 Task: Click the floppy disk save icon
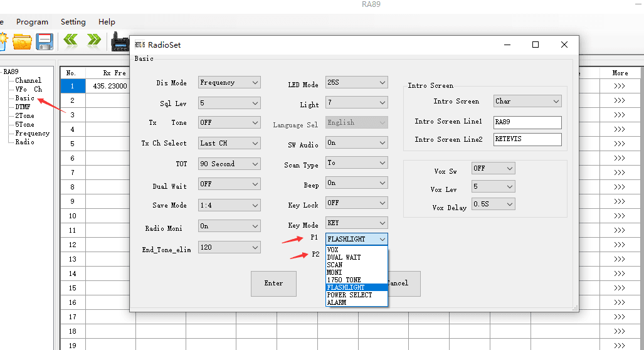pyautogui.click(x=45, y=41)
